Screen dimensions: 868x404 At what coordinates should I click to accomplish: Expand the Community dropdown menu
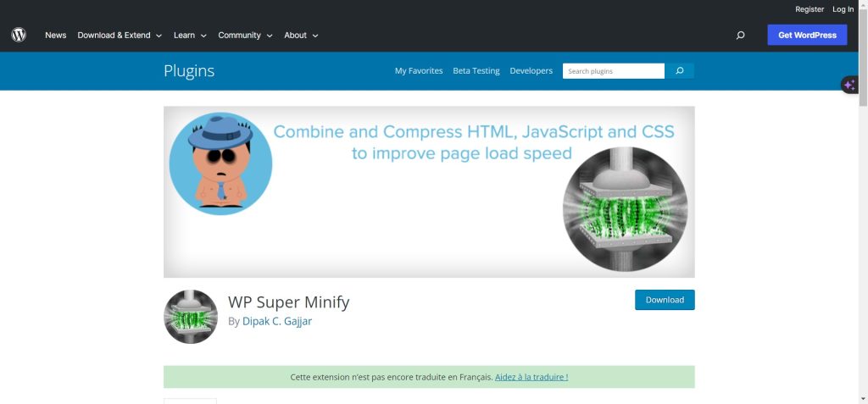tap(245, 36)
